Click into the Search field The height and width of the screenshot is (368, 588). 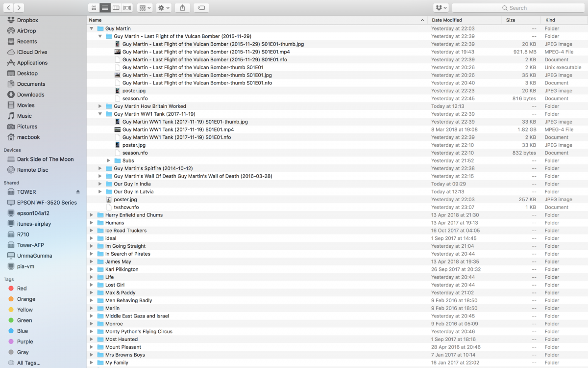[518, 8]
